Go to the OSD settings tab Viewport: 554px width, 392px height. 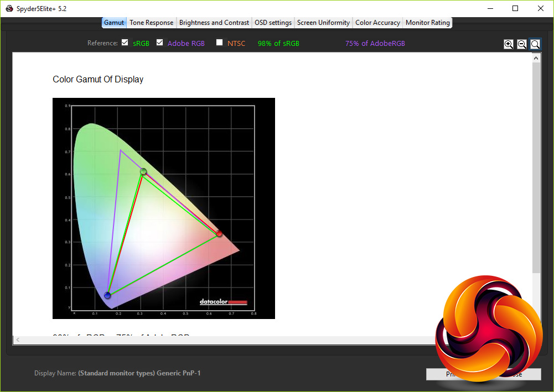273,23
